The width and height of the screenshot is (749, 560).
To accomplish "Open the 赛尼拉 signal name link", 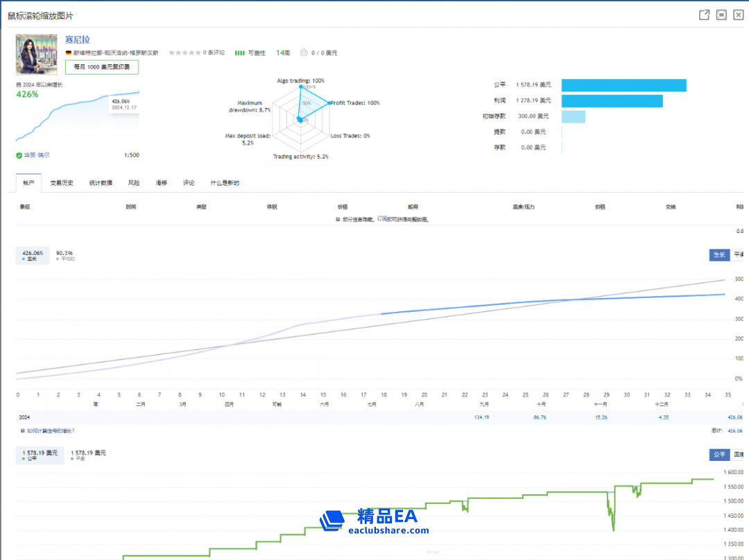I will [78, 40].
